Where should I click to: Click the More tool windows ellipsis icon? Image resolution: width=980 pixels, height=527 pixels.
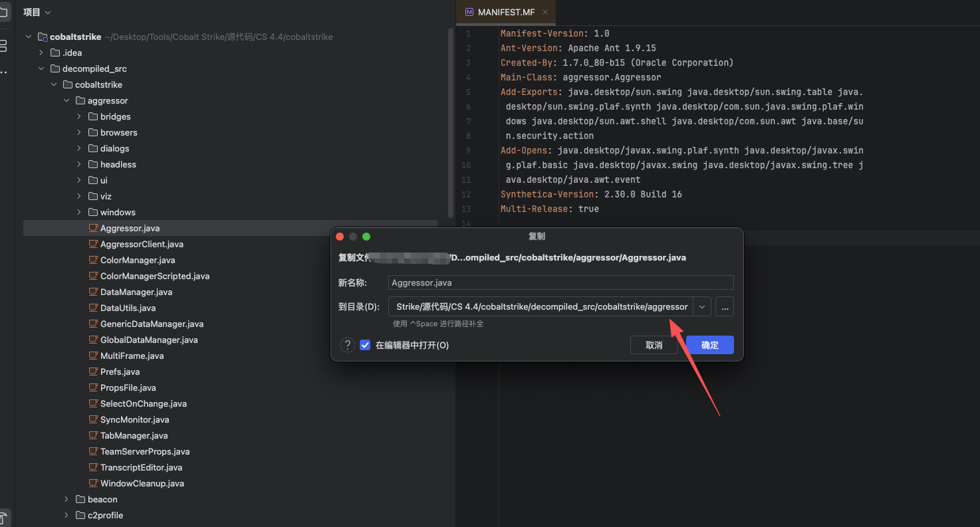3,72
